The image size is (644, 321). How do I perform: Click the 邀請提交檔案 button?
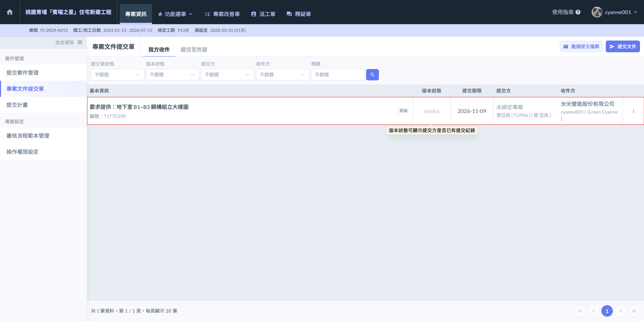pyautogui.click(x=581, y=47)
